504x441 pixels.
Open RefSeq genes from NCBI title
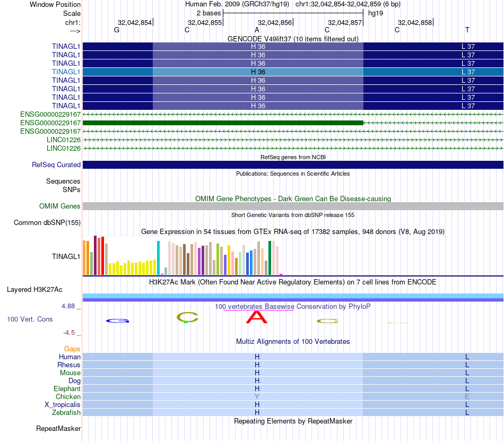(293, 157)
